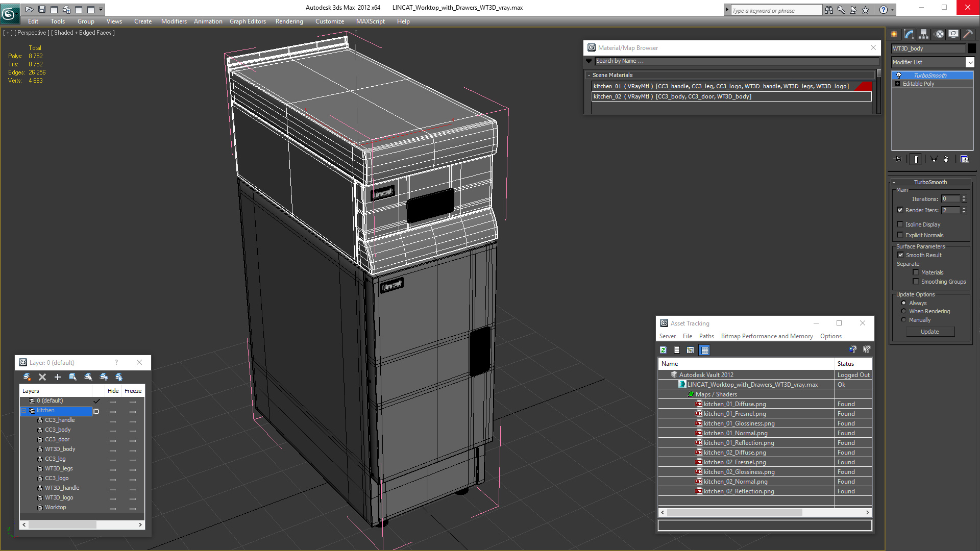Toggle Smooth Result checkbox
This screenshot has height=551, width=980.
pyautogui.click(x=900, y=255)
